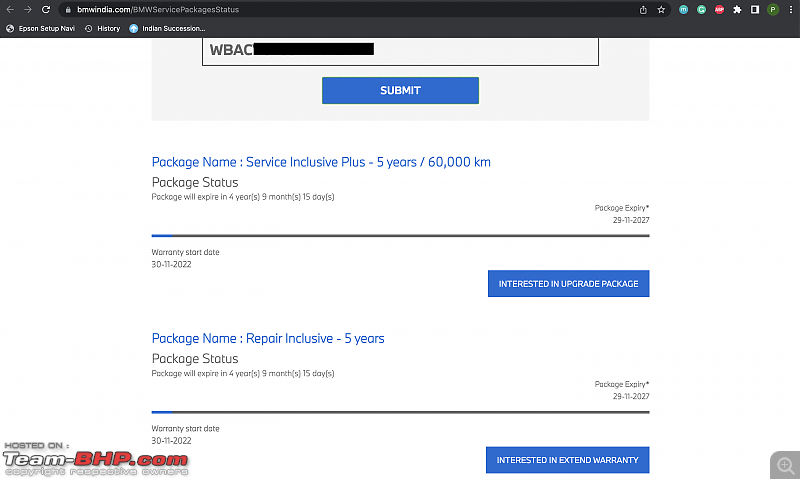This screenshot has height=479, width=800.
Task: Click expiry countdown text under Repair Inclusive
Action: 243,373
